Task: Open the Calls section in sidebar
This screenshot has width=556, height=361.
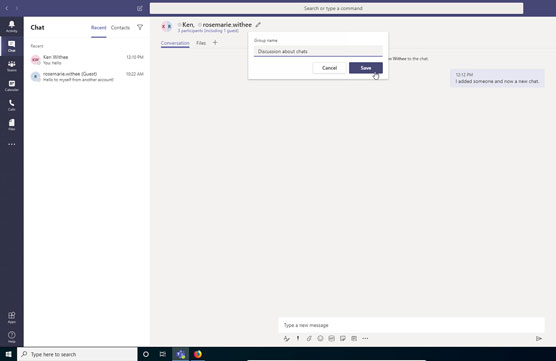Action: (x=11, y=105)
